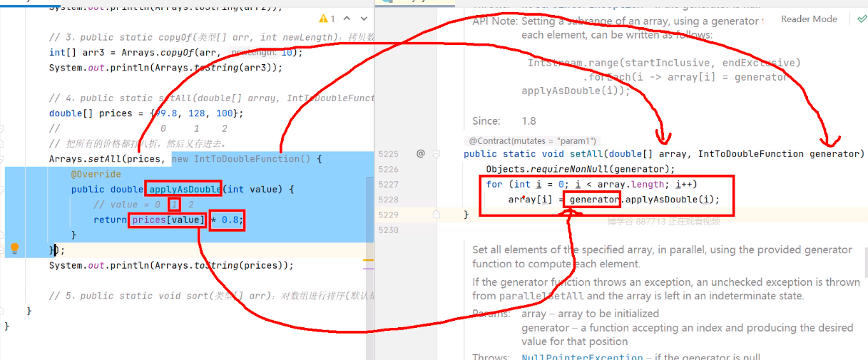Click line number 5225
868x360 pixels.
click(389, 154)
